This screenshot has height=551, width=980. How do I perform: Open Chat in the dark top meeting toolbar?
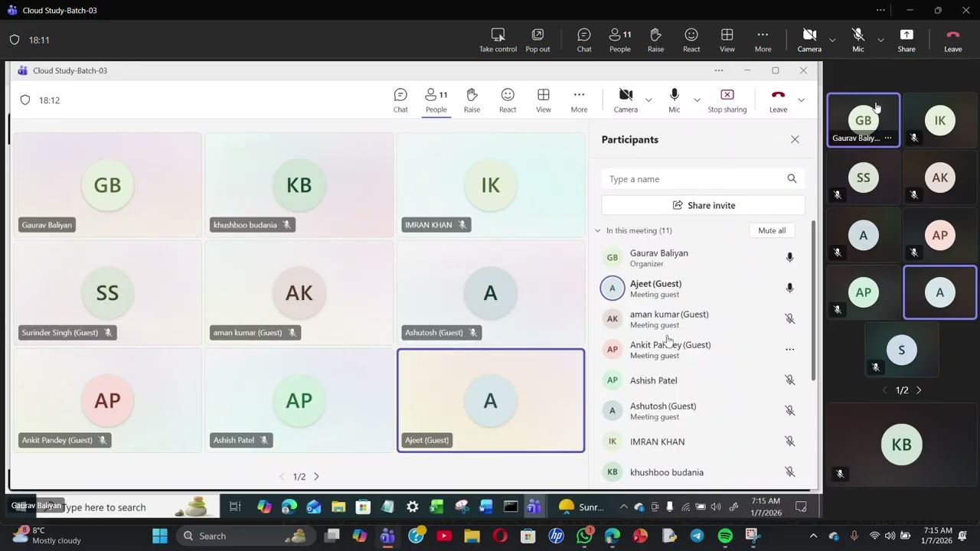click(584, 40)
